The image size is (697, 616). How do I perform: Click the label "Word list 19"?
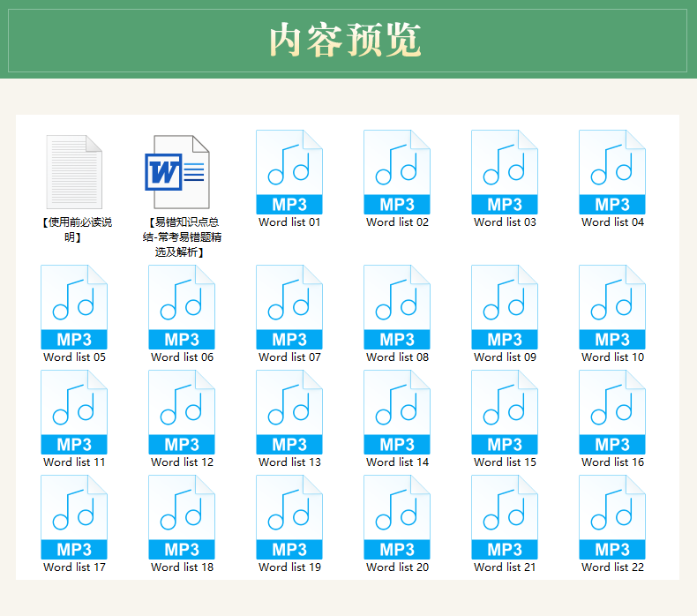(289, 567)
